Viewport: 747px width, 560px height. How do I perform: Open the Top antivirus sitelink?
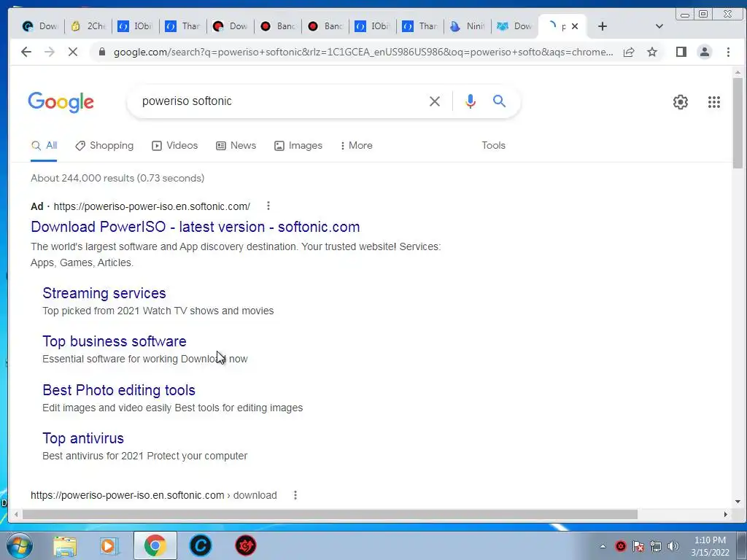click(x=83, y=438)
